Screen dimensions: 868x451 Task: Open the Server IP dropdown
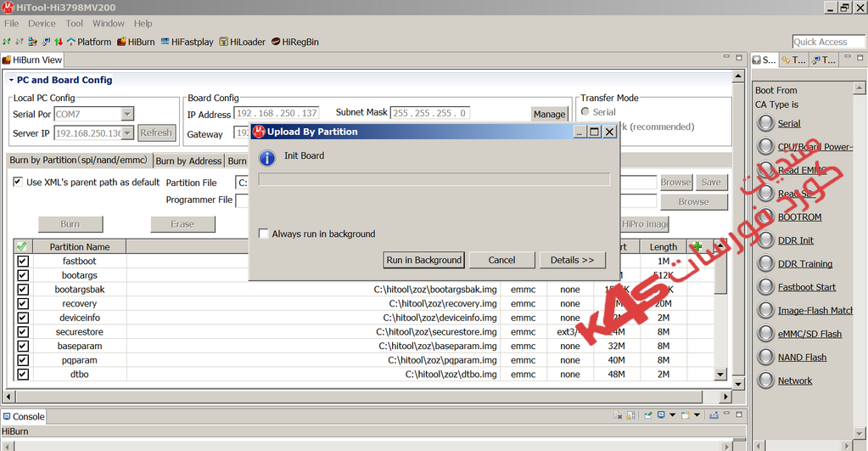(127, 133)
